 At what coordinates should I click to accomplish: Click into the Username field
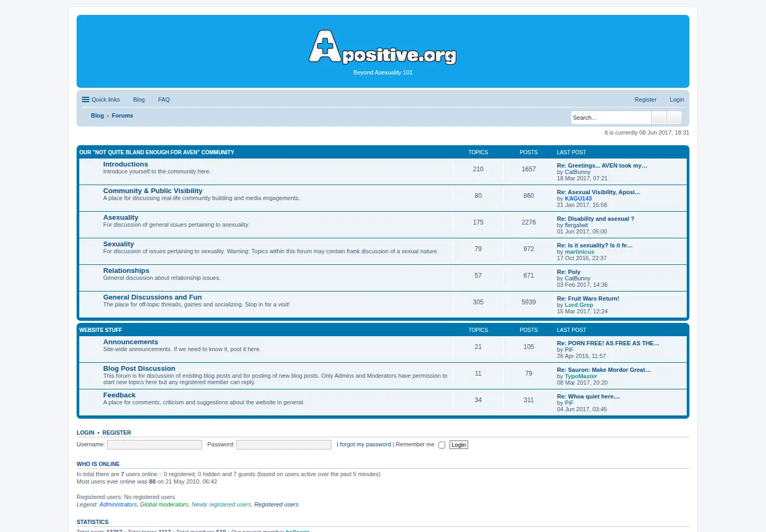click(x=154, y=445)
